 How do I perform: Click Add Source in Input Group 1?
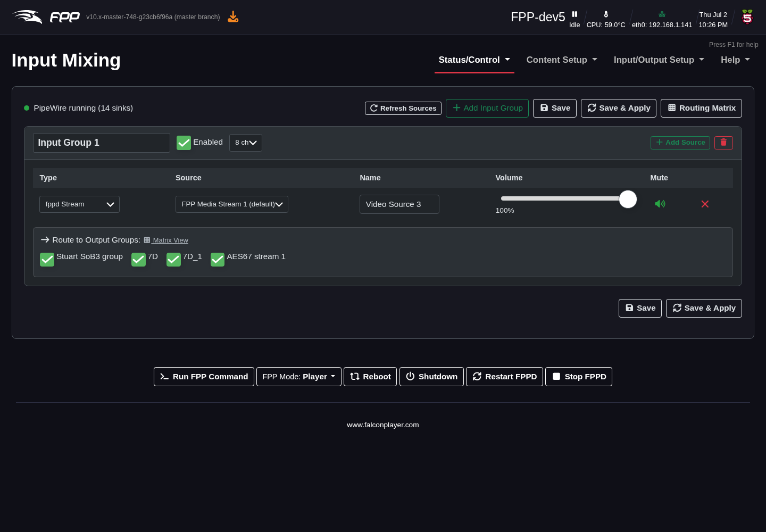[x=680, y=143]
